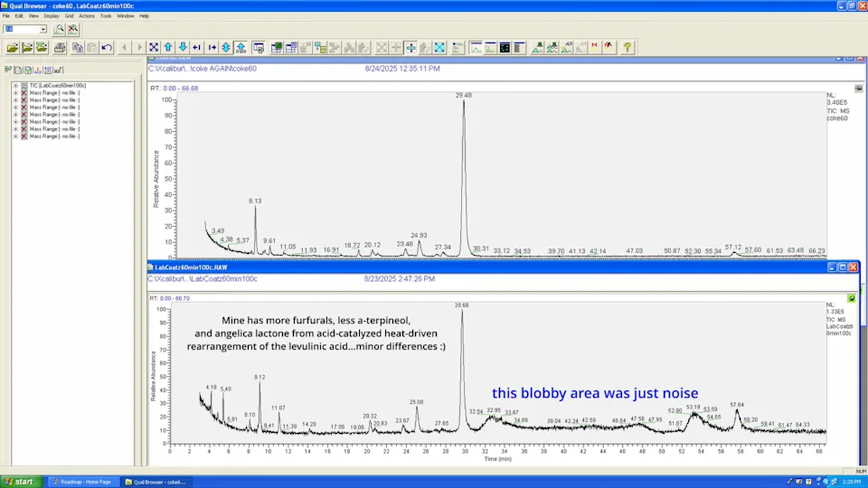Screen dimensions: 868x488
Task: Click the first open folder icon
Action: (x=12, y=48)
